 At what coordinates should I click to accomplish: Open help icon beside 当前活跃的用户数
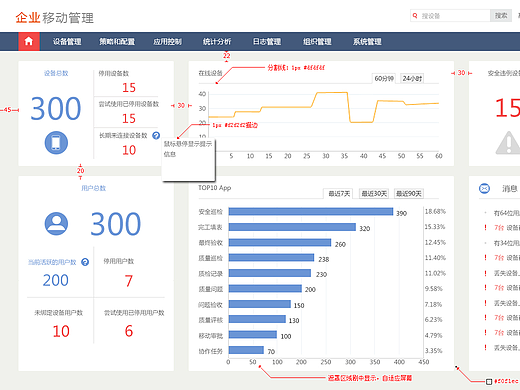85,262
